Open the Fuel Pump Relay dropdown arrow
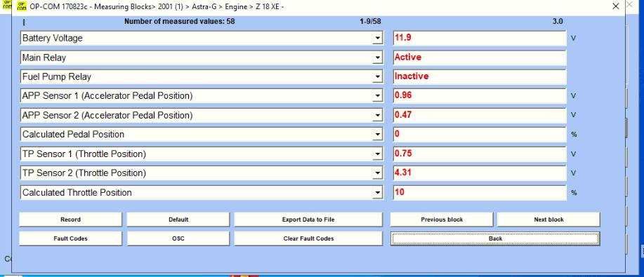644x277 pixels. pos(378,77)
